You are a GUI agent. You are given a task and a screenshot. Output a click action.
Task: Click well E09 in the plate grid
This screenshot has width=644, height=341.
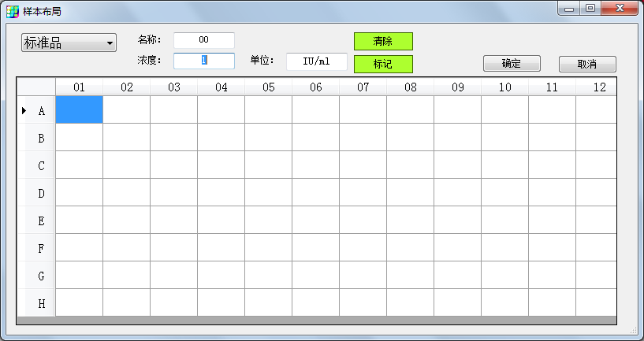point(457,220)
